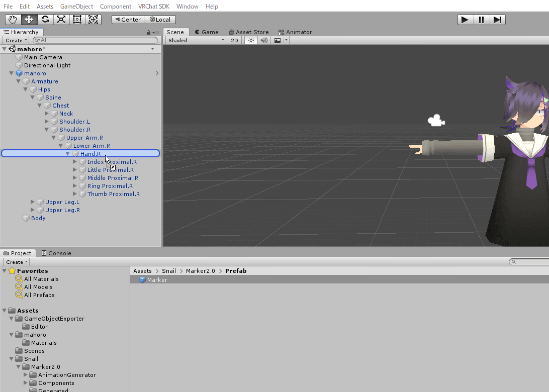Click the Marker prefab icon
Screen dimensions: 549x392
point(142,280)
